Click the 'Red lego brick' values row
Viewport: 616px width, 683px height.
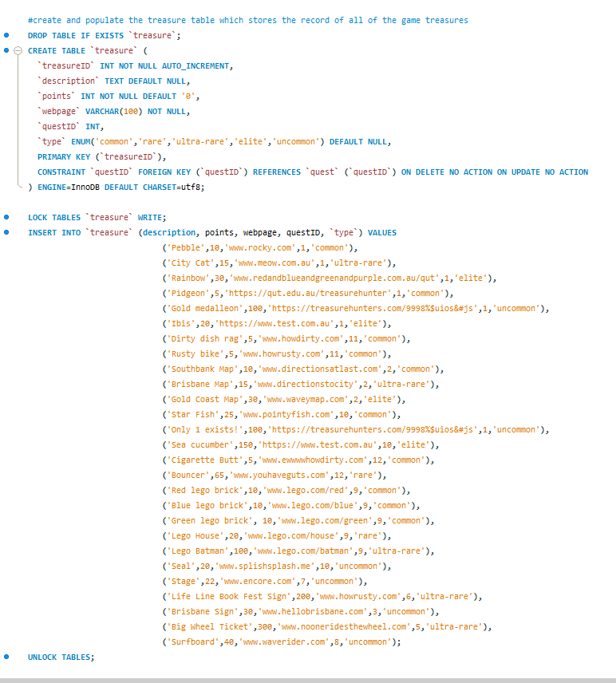(286, 490)
